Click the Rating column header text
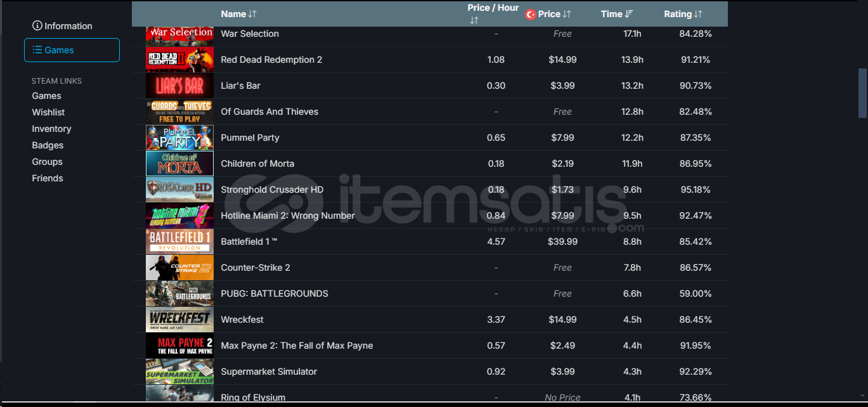The image size is (868, 407). click(x=678, y=14)
